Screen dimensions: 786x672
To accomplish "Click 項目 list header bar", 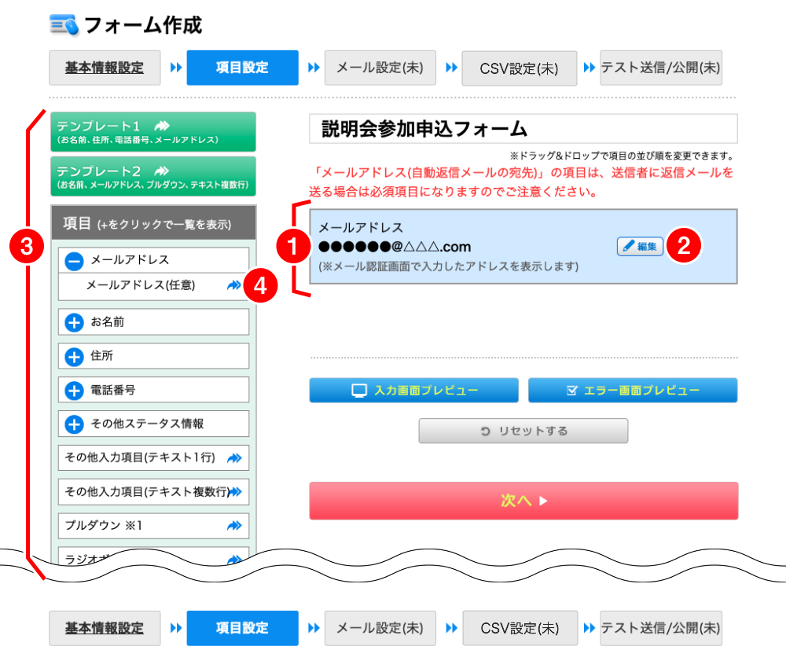I will [153, 222].
